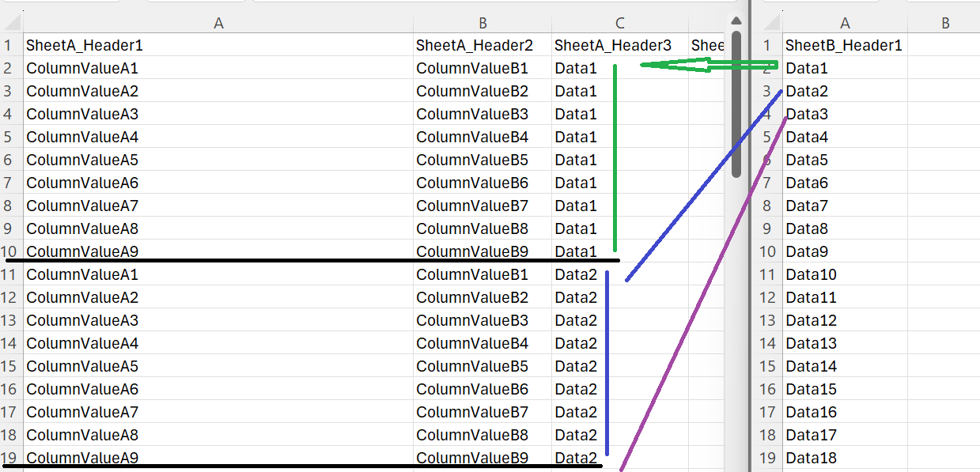Select column A header on the left sheet
980x472 pixels.
coord(218,22)
